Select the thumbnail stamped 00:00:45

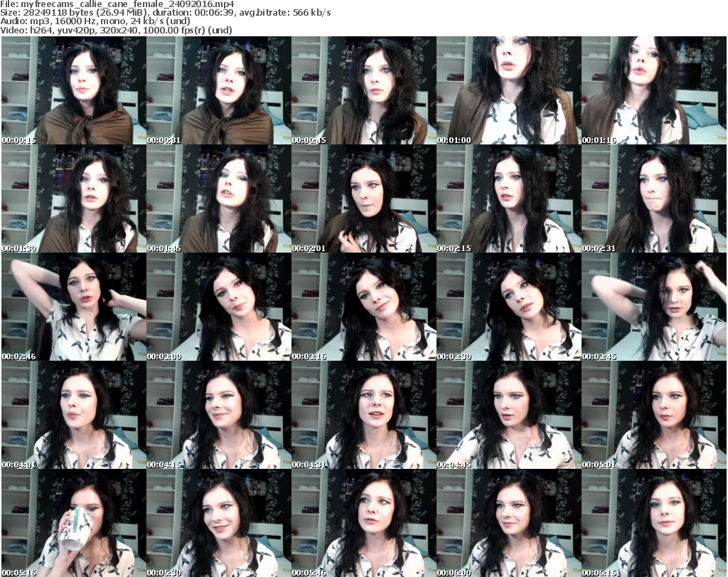pyautogui.click(x=363, y=90)
